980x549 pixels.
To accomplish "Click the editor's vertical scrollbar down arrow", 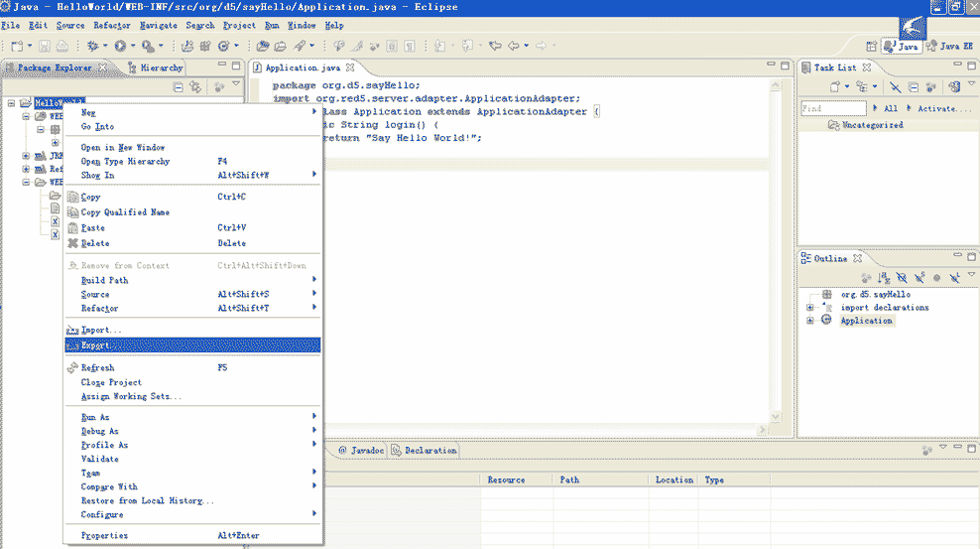I will pyautogui.click(x=776, y=416).
